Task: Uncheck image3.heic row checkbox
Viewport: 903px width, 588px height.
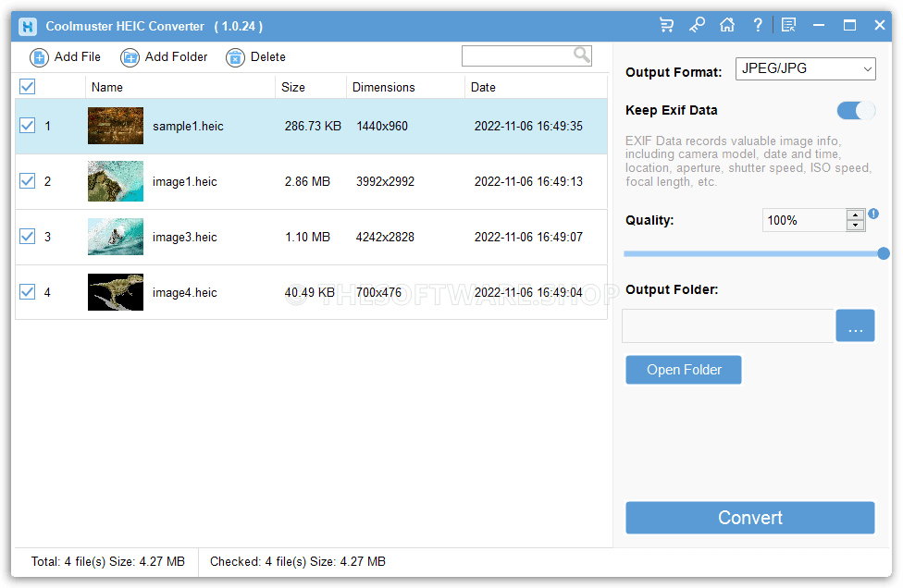Action: [x=28, y=237]
